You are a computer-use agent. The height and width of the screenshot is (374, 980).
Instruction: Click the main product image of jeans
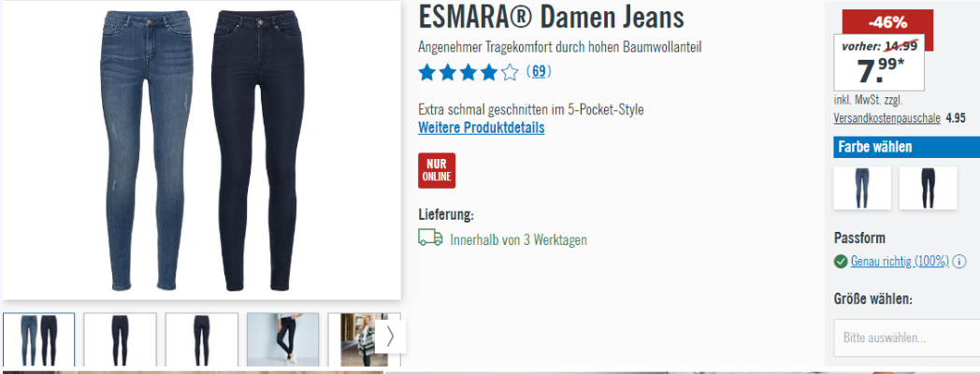(201, 151)
